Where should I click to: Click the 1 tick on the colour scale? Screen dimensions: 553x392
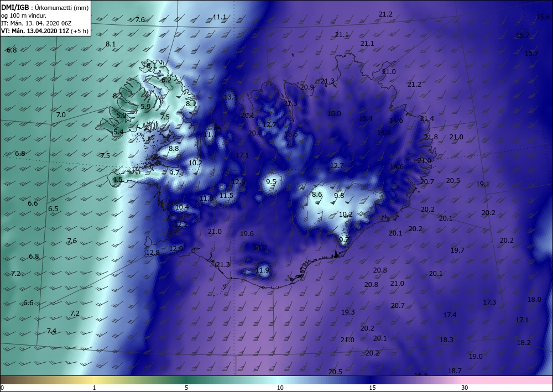pos(94,388)
